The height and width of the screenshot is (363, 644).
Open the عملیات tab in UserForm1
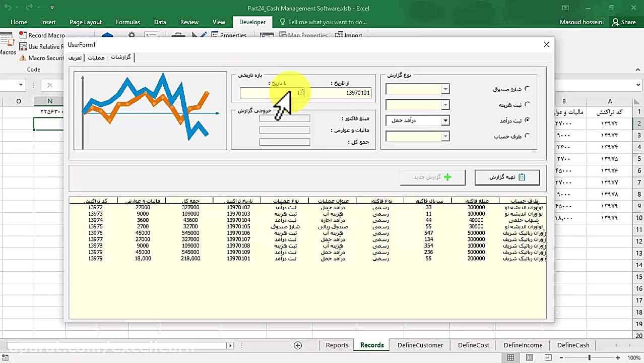[96, 57]
